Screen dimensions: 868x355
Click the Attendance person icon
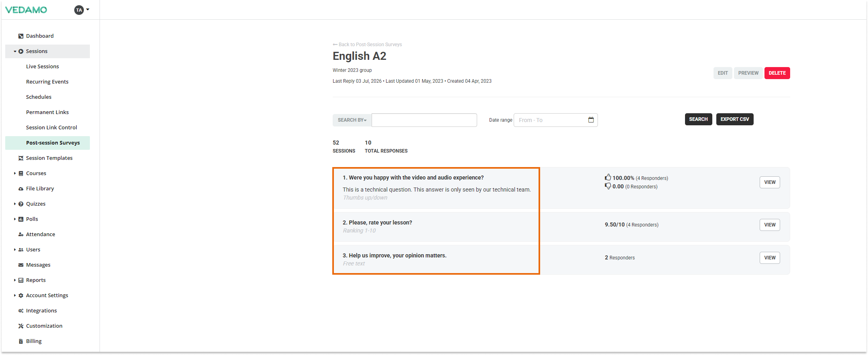click(21, 235)
